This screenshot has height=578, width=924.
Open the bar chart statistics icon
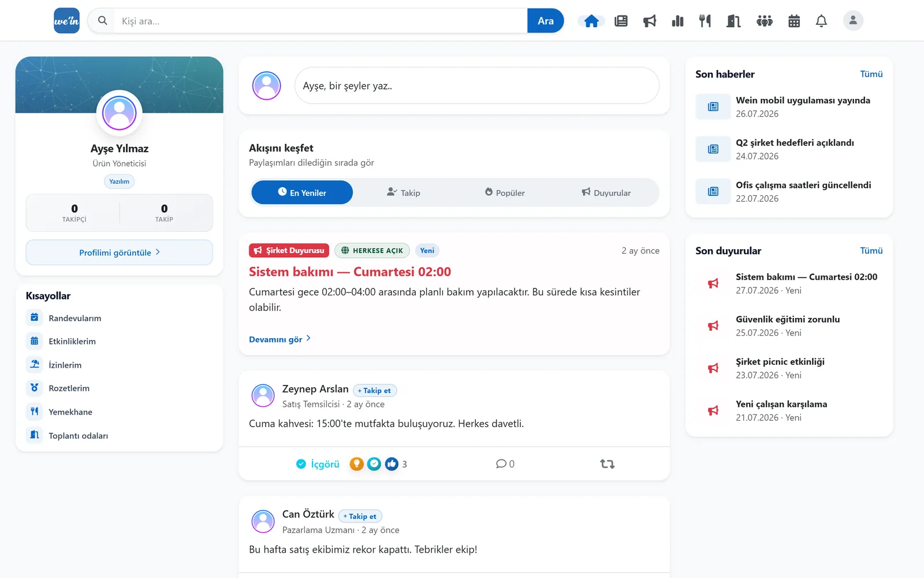click(x=677, y=21)
